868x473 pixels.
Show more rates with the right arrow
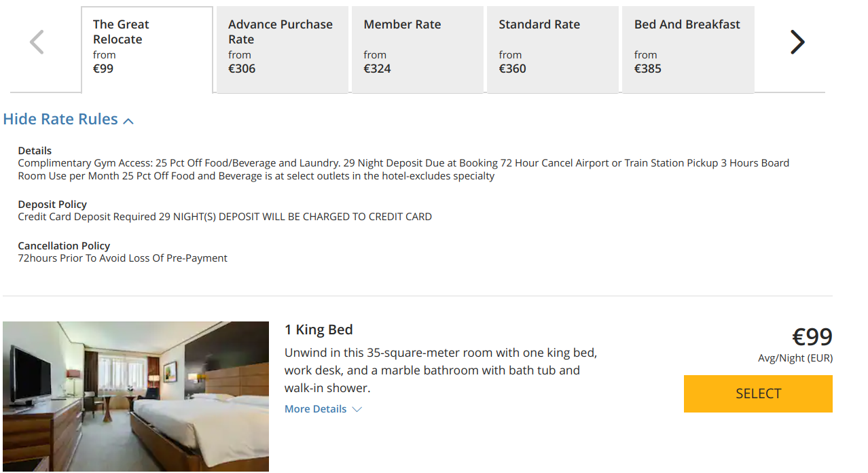[x=797, y=43]
